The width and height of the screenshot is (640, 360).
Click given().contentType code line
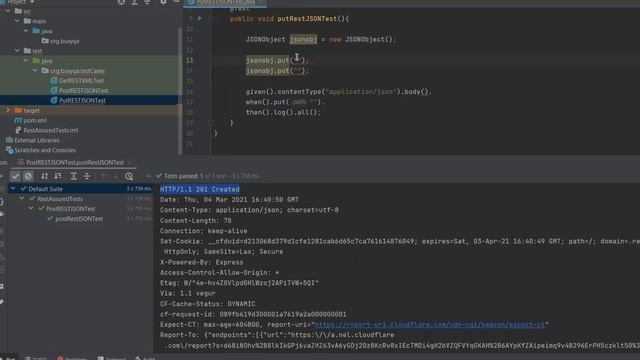[x=338, y=92]
